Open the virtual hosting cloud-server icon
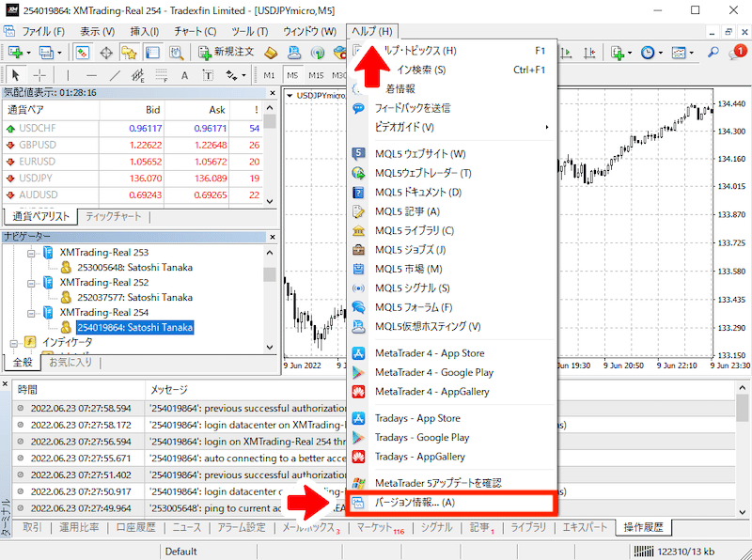The width and height of the screenshot is (752, 560). pos(294,53)
